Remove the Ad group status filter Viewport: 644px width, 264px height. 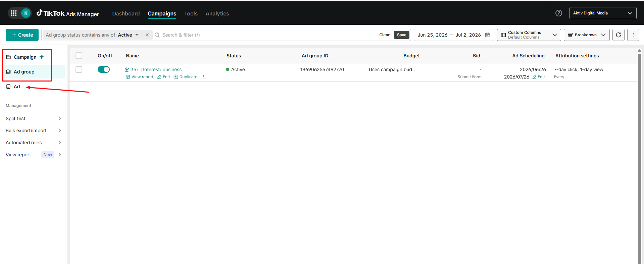(147, 35)
